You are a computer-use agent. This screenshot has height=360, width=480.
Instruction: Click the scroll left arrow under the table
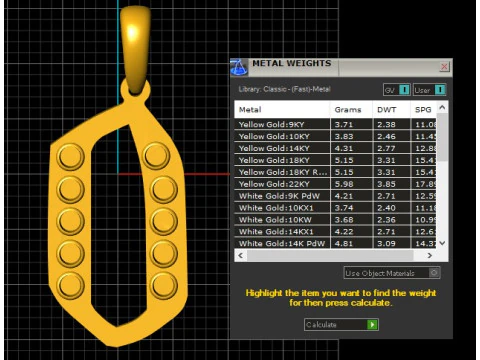[241, 255]
